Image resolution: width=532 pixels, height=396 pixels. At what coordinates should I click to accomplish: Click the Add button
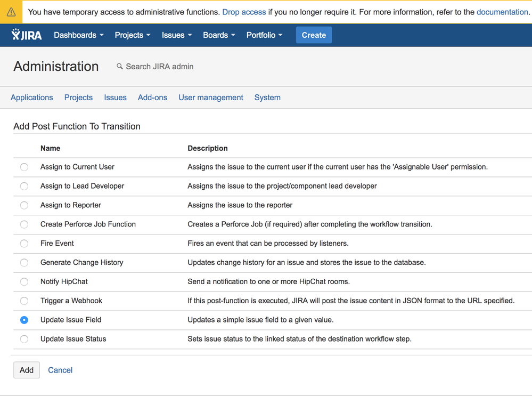pyautogui.click(x=27, y=370)
